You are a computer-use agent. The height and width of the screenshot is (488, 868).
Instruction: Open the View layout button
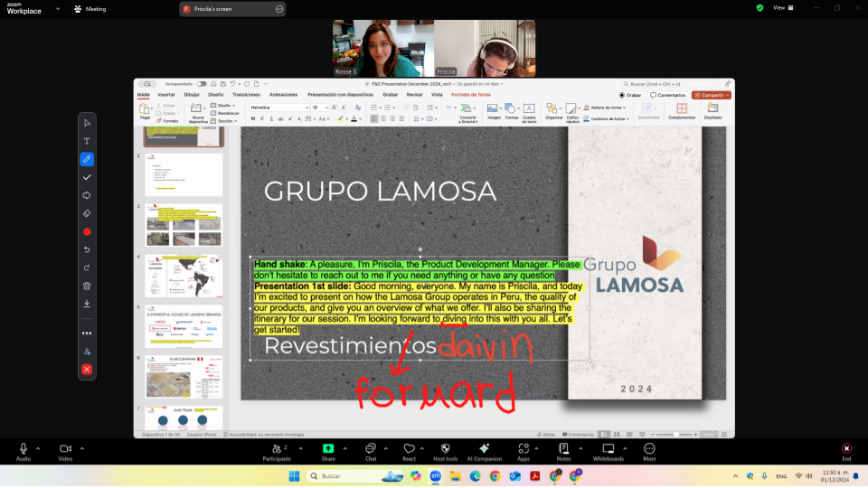(783, 8)
